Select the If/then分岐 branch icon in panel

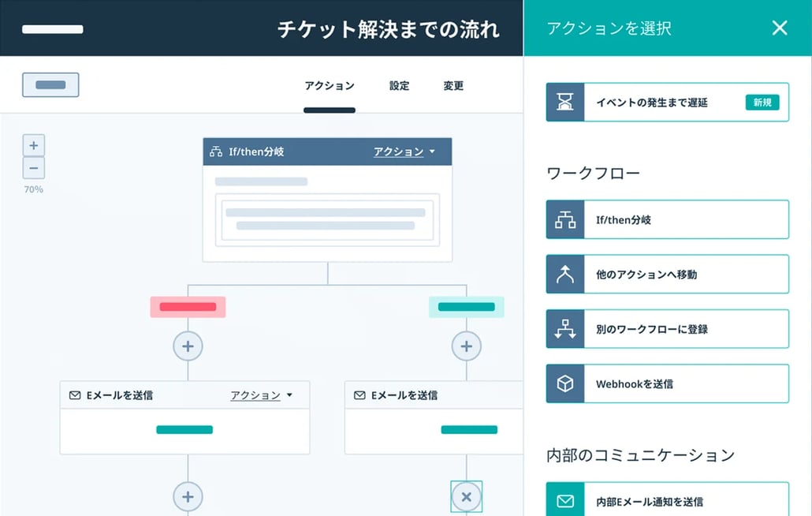pos(565,220)
